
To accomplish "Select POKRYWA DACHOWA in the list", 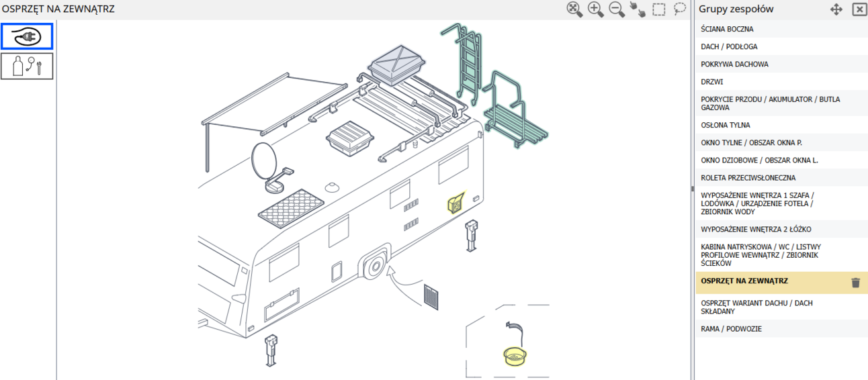I will click(734, 64).
